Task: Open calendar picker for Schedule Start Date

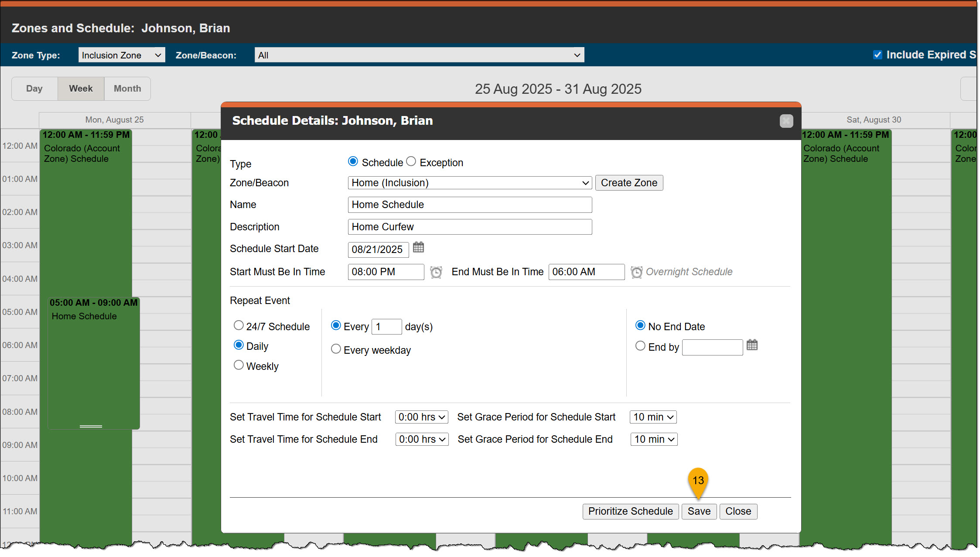Action: (x=418, y=248)
